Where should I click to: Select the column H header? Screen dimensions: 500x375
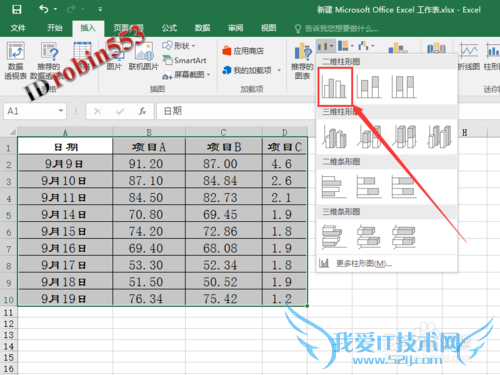pyautogui.click(x=465, y=133)
